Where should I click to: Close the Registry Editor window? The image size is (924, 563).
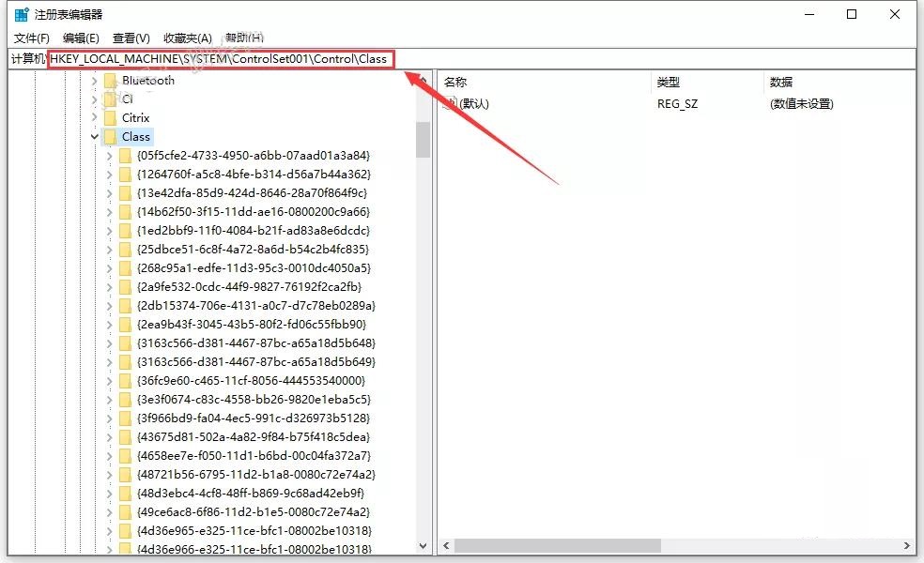pyautogui.click(x=895, y=14)
